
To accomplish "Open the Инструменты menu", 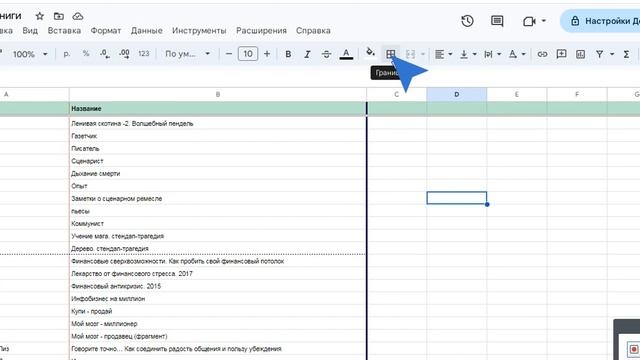I will tap(199, 31).
